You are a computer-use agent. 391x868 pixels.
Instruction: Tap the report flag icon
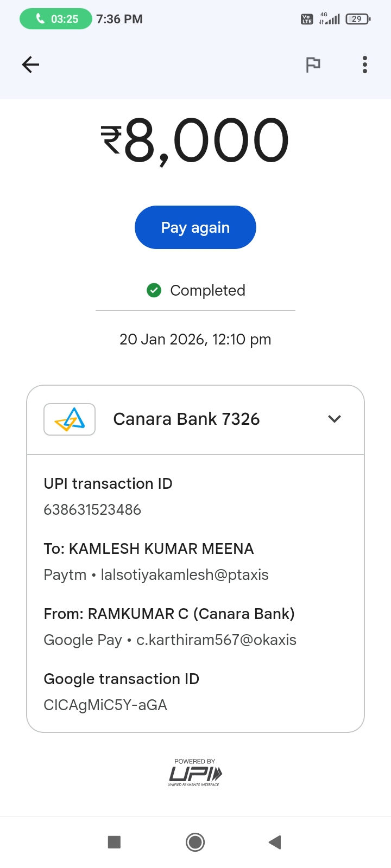[x=313, y=65]
